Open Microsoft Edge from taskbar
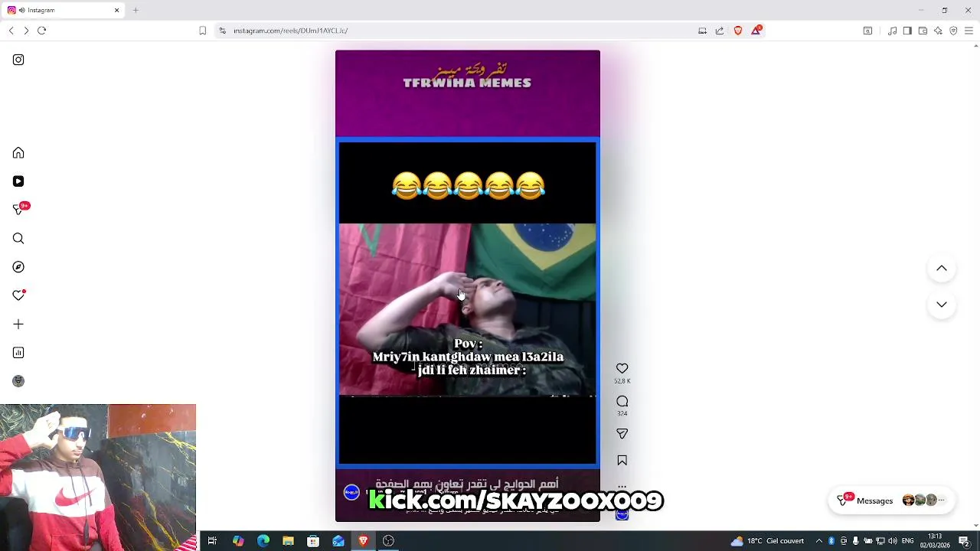 click(x=263, y=541)
